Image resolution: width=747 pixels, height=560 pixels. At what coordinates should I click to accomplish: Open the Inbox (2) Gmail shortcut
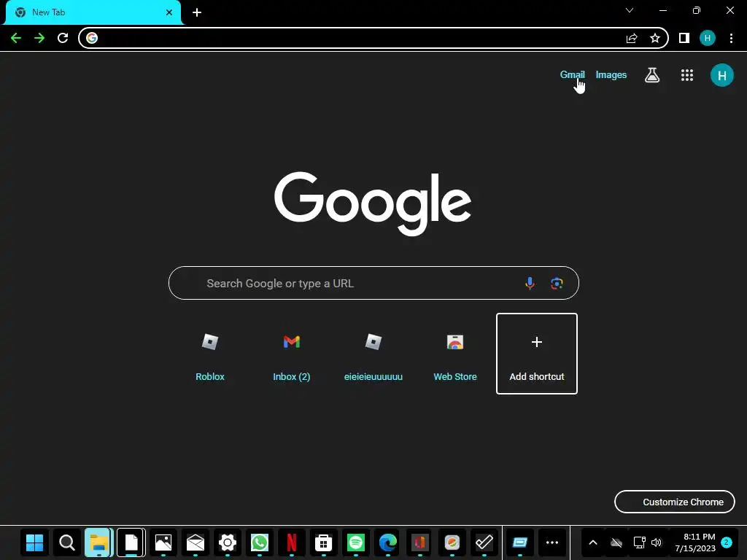(x=292, y=354)
